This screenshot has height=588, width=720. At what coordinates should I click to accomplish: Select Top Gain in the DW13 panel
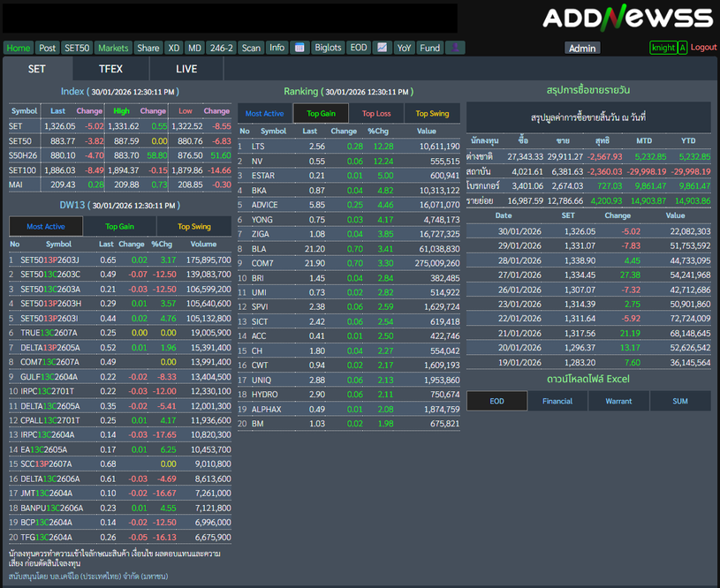(x=119, y=227)
